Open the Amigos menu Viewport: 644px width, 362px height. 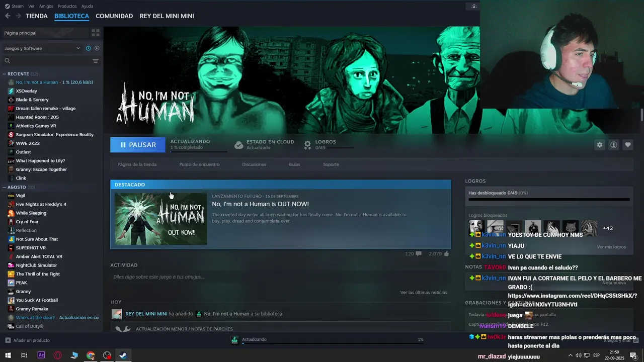click(46, 6)
